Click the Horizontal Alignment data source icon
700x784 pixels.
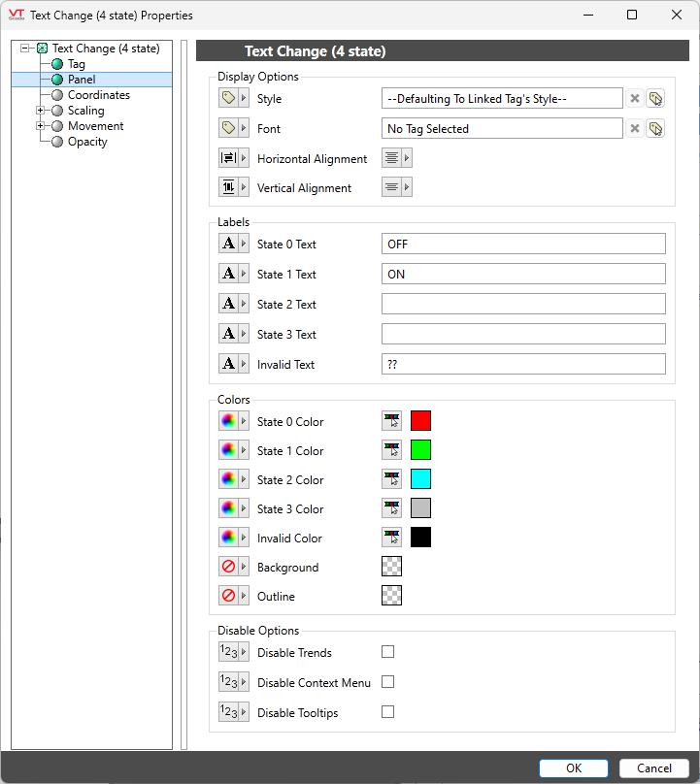229,159
